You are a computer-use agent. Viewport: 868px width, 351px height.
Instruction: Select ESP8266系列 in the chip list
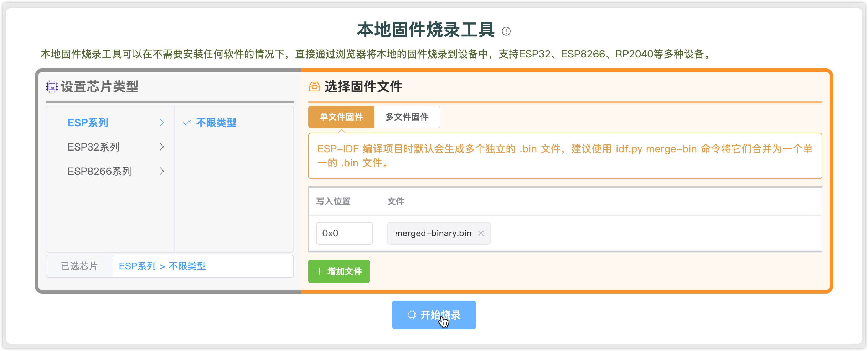click(x=100, y=171)
